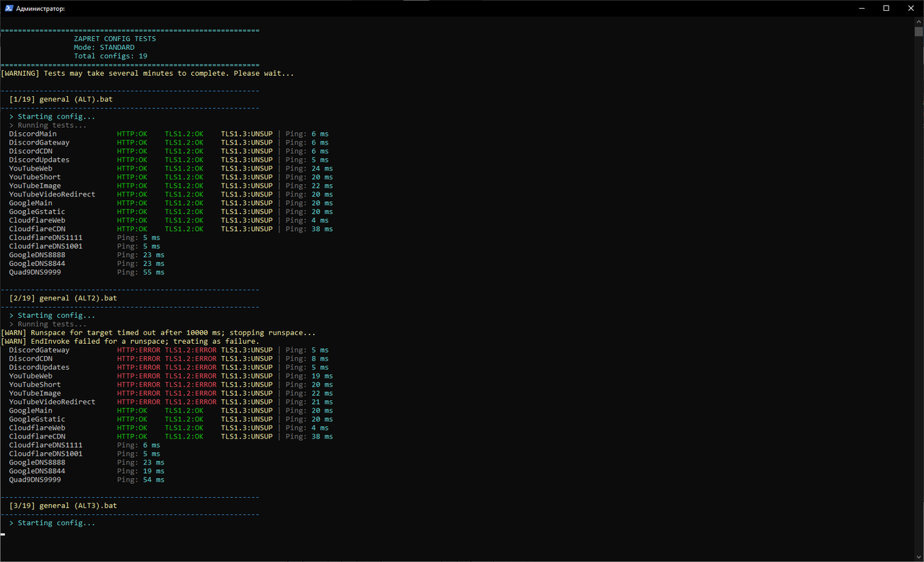Click 'Ping: 54 ms' value
The height and width of the screenshot is (562, 924).
point(141,480)
